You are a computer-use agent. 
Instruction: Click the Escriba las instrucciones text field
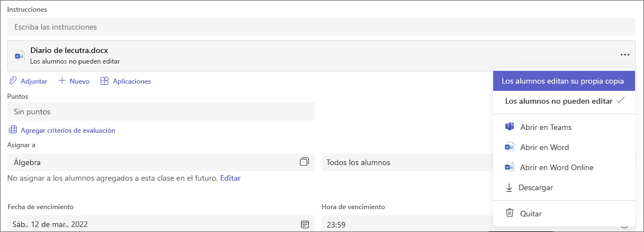coord(321,27)
